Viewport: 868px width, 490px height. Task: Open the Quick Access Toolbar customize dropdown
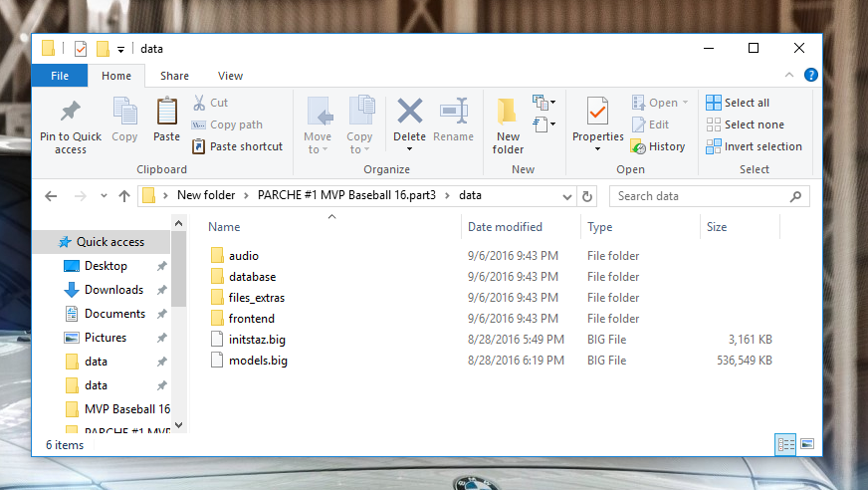(x=120, y=49)
